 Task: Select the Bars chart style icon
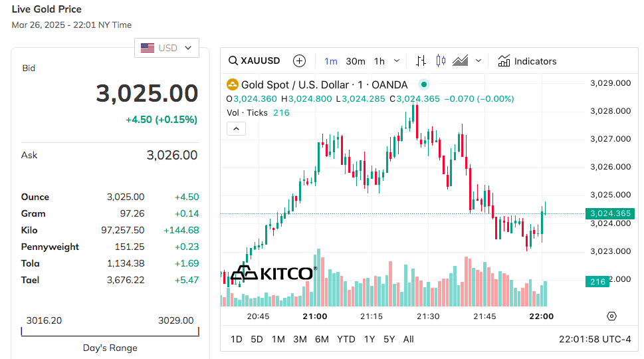[421, 61]
